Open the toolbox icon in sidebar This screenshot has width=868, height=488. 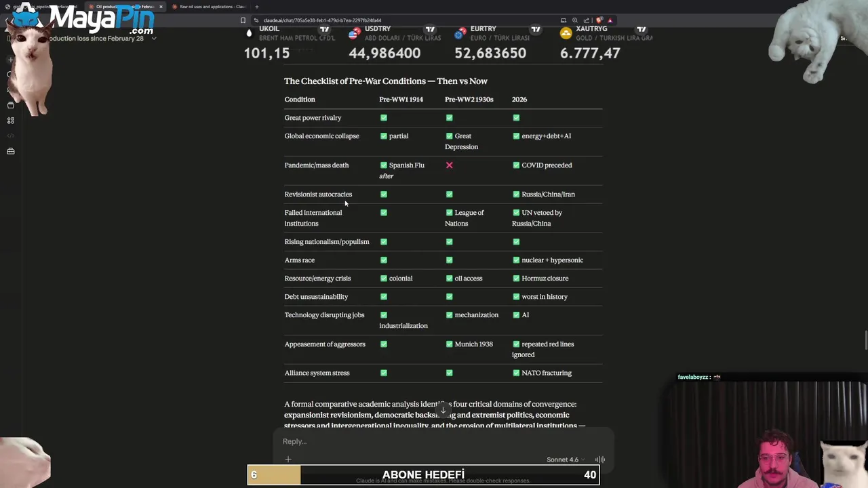tap(10, 151)
